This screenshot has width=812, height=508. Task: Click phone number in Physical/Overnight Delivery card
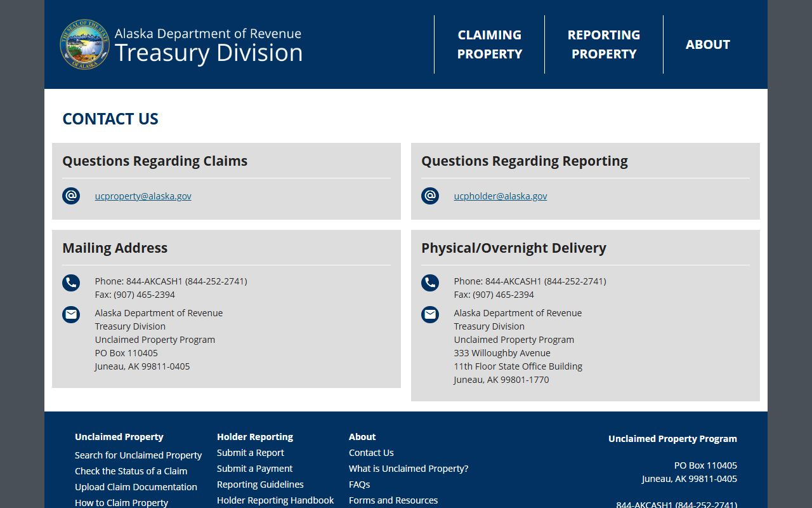530,281
